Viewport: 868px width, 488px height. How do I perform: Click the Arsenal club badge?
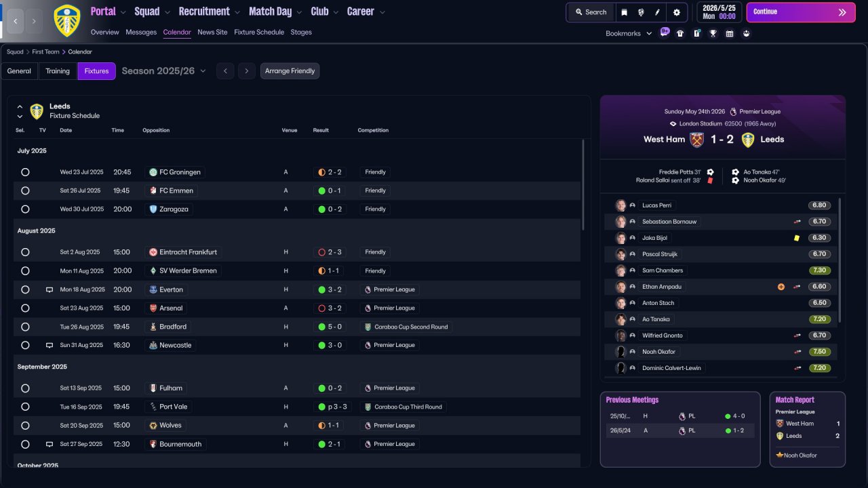point(153,308)
